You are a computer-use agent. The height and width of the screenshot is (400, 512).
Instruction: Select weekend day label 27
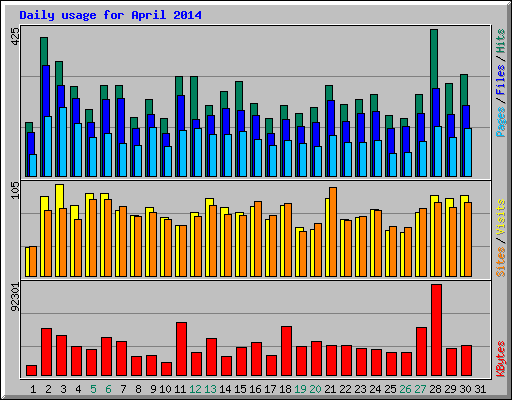pyautogui.click(x=420, y=389)
